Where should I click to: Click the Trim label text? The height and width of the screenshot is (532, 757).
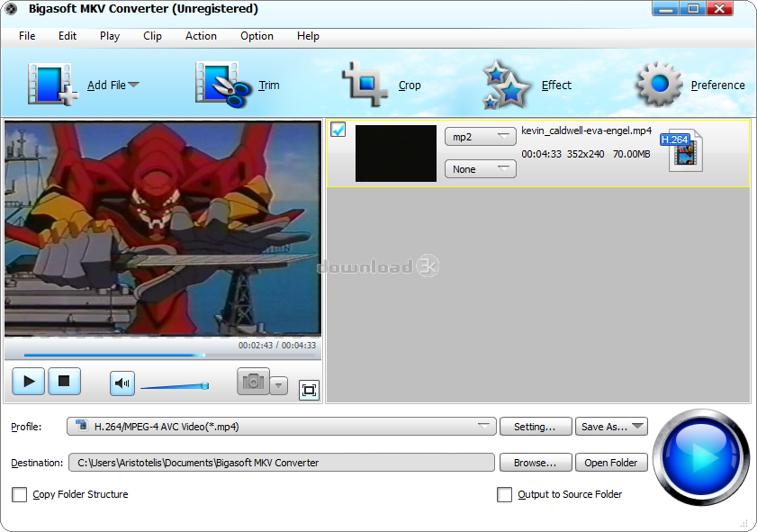[x=269, y=86]
